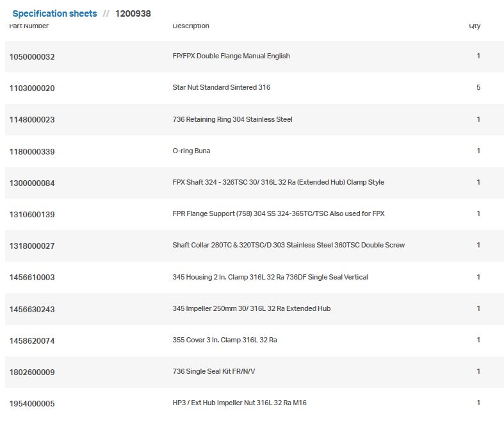Select part number 1050000032
504x443 pixels.
click(32, 56)
